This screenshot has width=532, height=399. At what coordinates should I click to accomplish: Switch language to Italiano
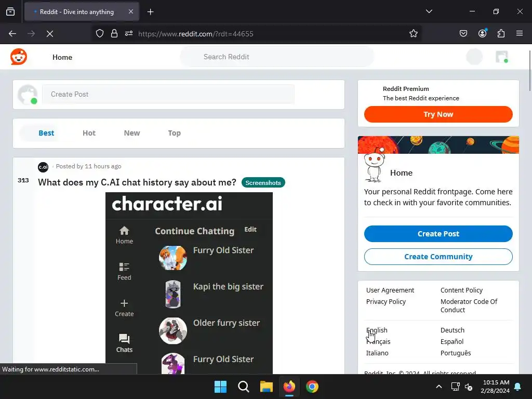click(377, 353)
